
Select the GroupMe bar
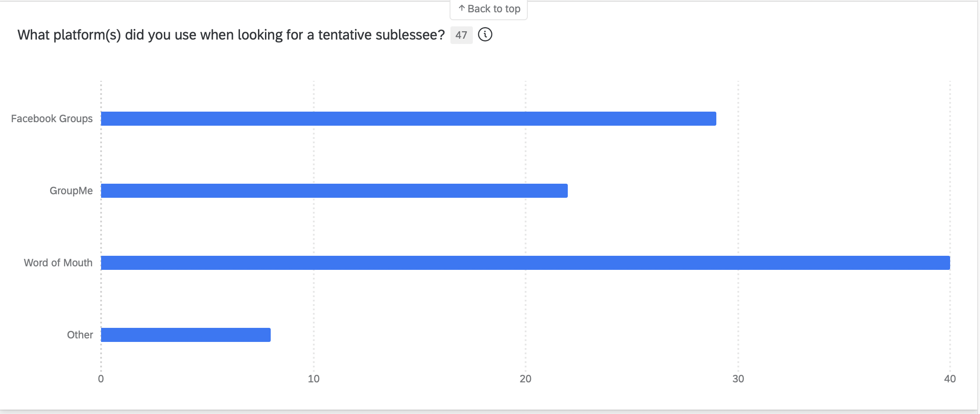pyautogui.click(x=334, y=191)
